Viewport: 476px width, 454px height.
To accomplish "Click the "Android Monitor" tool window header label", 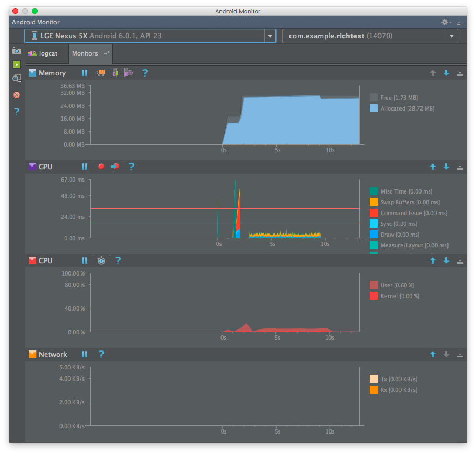I will click(36, 22).
